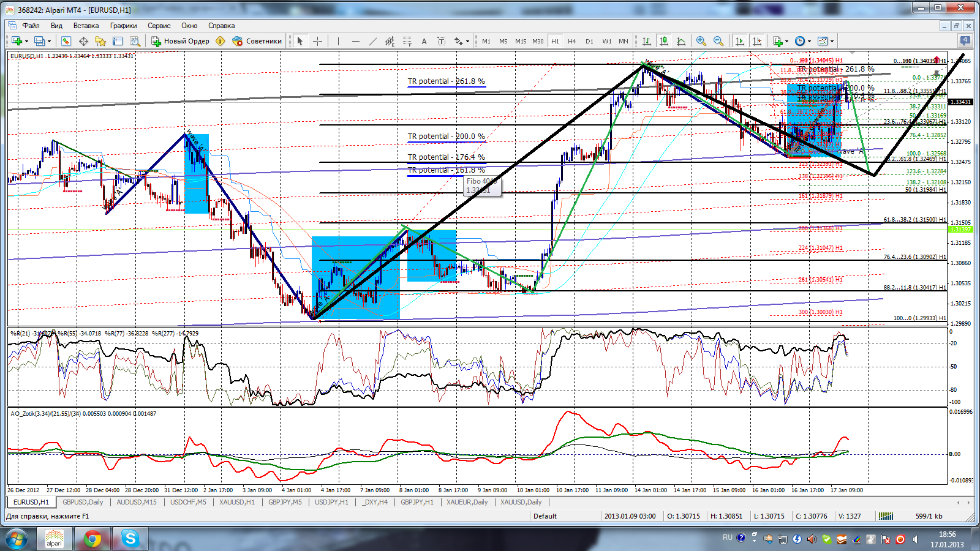Click the Zoom Out magnifier icon
This screenshot has height=551, width=980.
coord(718,41)
